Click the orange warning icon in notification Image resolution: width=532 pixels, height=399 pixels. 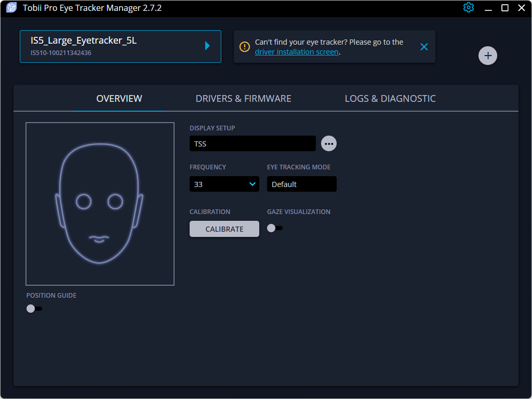point(244,47)
